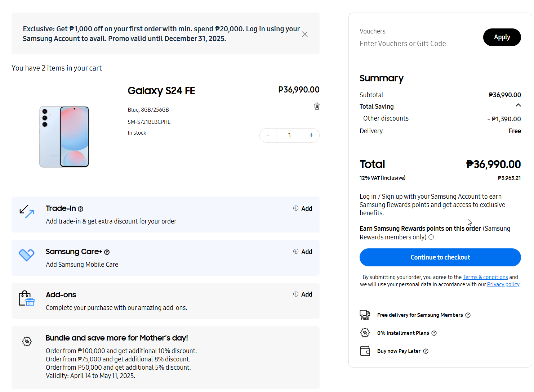Open Buy now Pay Later help icon
534x392 pixels.
click(426, 351)
